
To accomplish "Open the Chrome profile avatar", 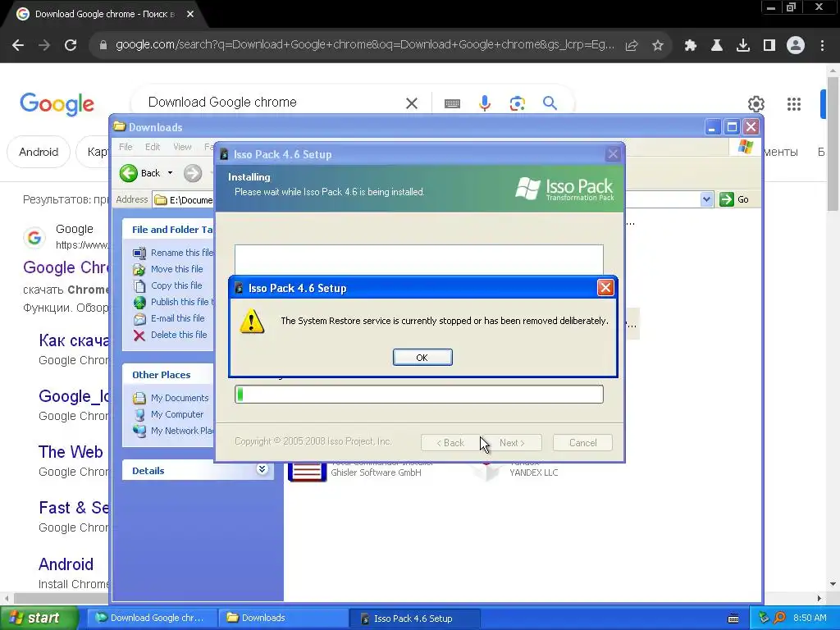I will (796, 46).
